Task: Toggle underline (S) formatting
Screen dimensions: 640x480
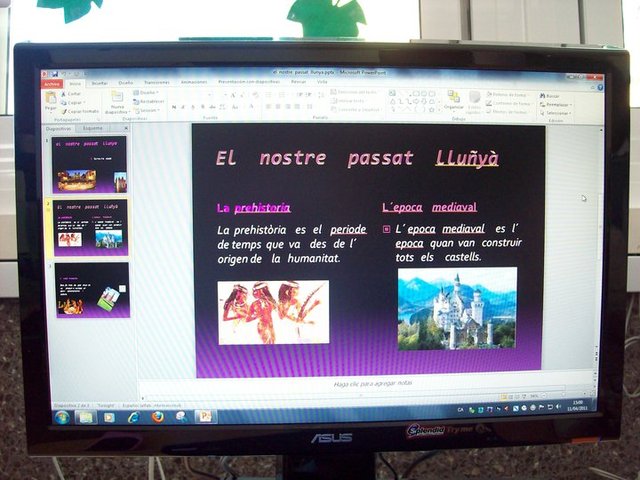Action: point(193,107)
